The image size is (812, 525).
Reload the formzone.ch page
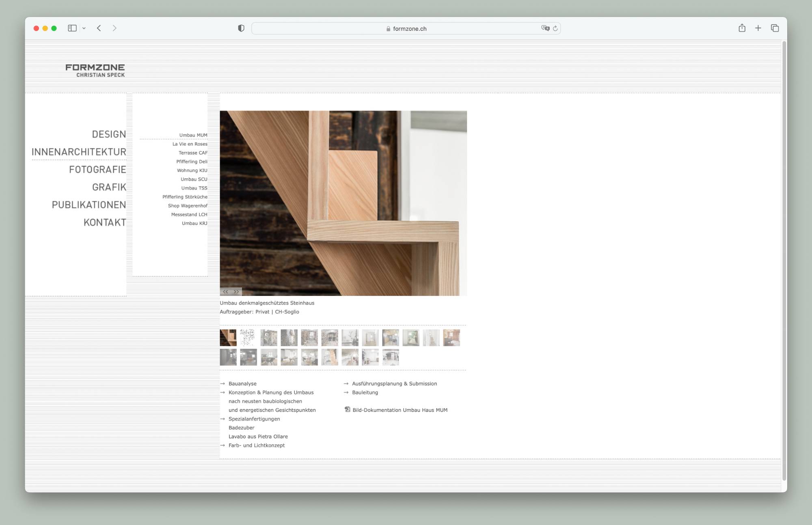555,28
